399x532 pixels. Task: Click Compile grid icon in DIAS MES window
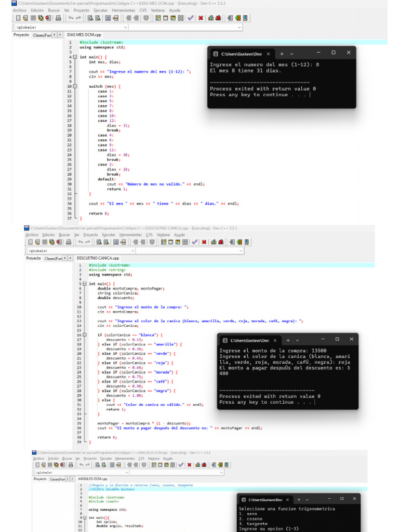click(x=158, y=18)
